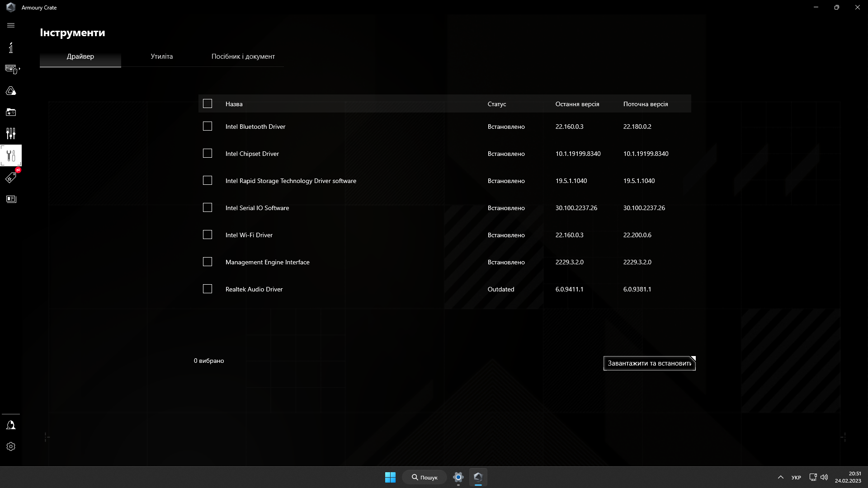The height and width of the screenshot is (488, 868).
Task: Select checkbox for Intel Wi-Fi Driver
Action: pyautogui.click(x=208, y=235)
